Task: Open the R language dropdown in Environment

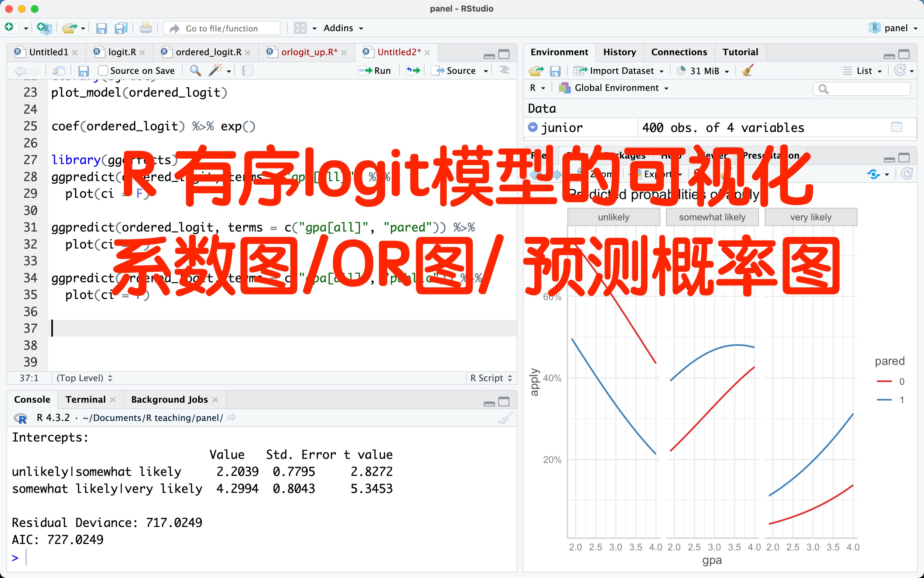Action: click(x=537, y=88)
